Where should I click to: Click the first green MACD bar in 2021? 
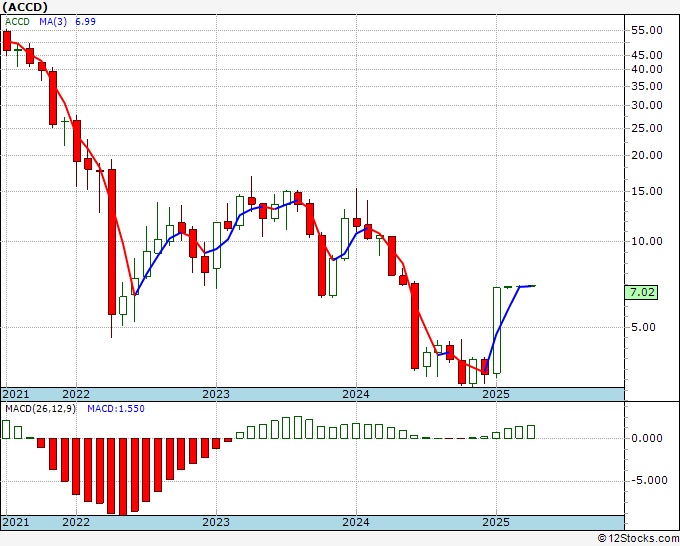pyautogui.click(x=6, y=429)
